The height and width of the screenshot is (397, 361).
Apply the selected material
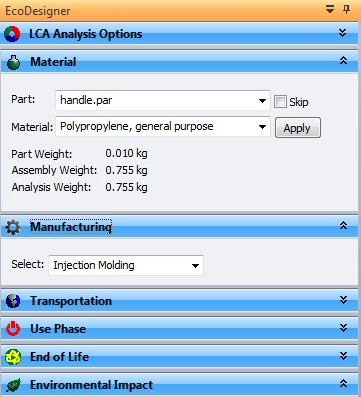[x=298, y=128]
